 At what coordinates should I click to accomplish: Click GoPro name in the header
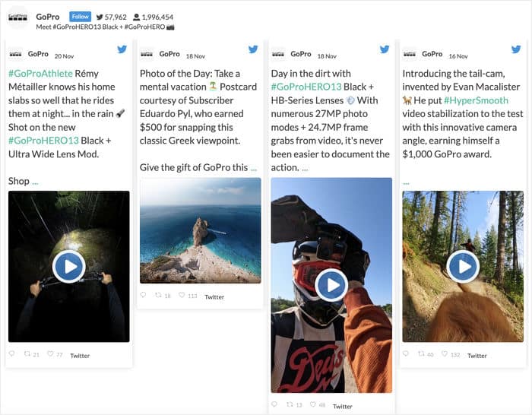pos(47,17)
